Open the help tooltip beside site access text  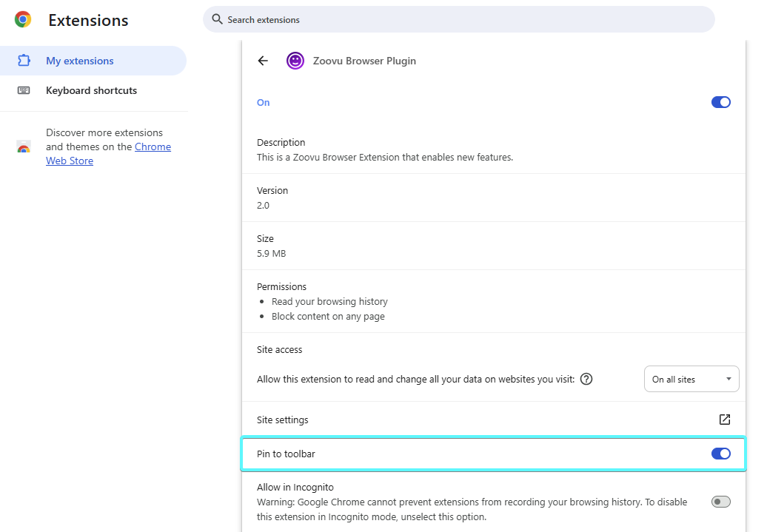click(x=586, y=379)
